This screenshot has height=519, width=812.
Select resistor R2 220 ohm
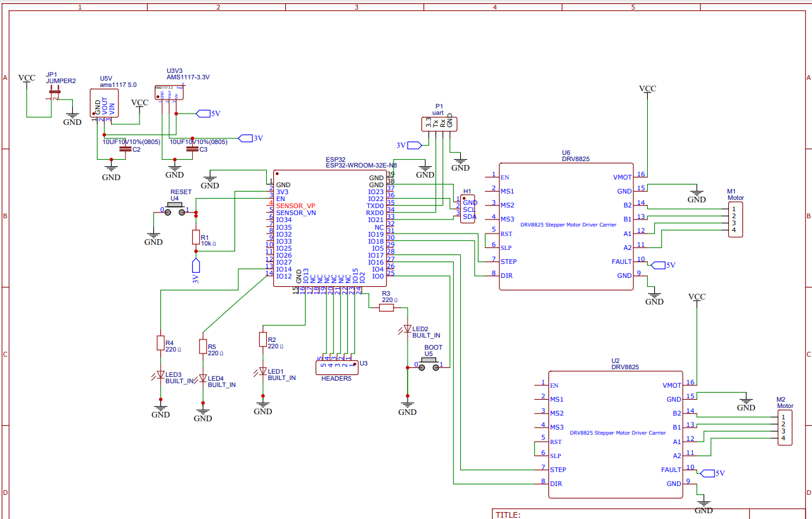(263, 339)
